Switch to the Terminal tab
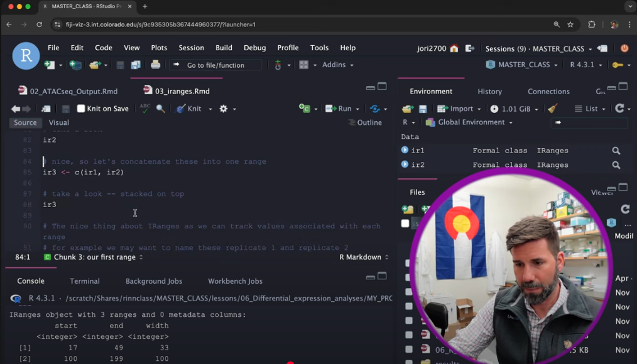 pyautogui.click(x=85, y=281)
